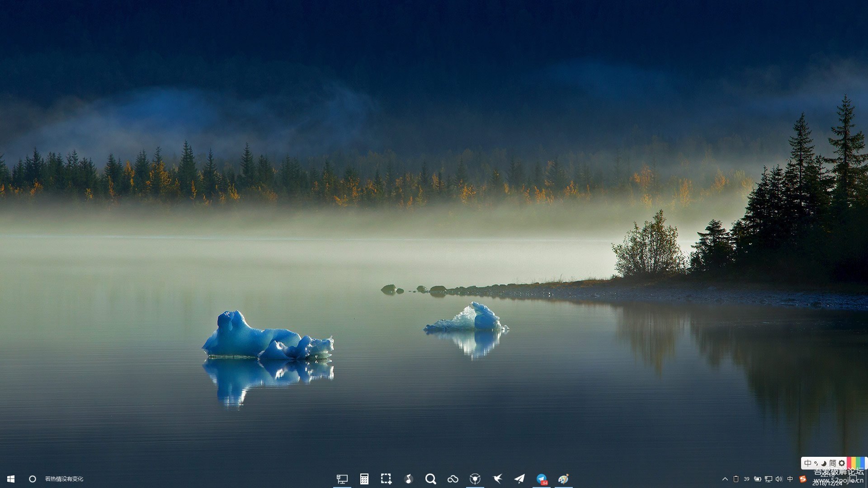Toggle 中 language mode on Sogou bar
Viewport: 868px width, 488px height.
click(x=808, y=463)
